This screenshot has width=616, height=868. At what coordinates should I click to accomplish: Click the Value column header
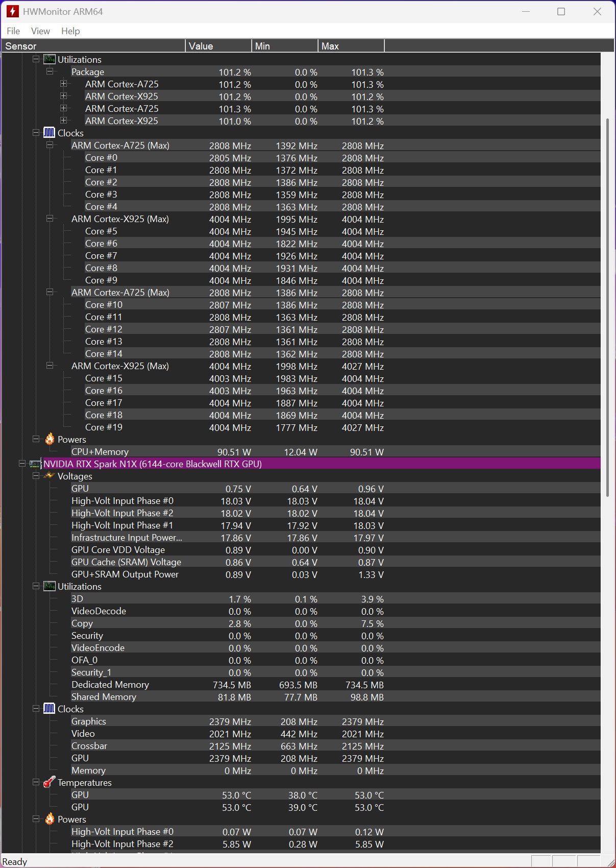tap(218, 46)
